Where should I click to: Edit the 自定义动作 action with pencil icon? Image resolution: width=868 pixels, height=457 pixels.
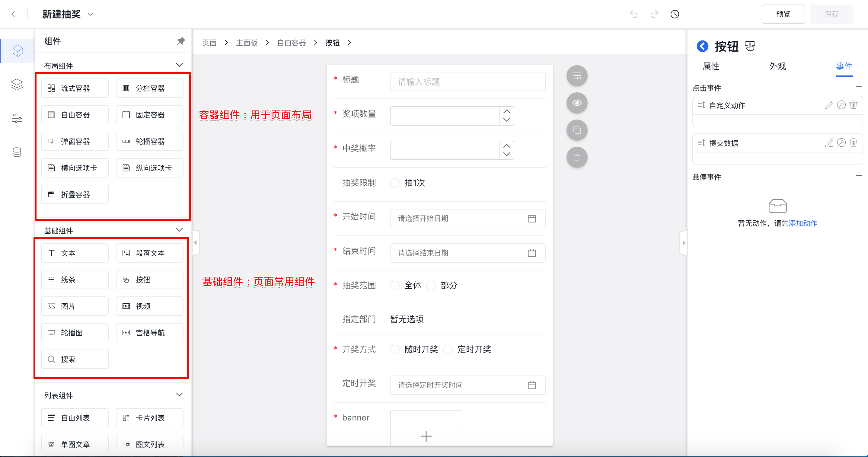click(829, 105)
